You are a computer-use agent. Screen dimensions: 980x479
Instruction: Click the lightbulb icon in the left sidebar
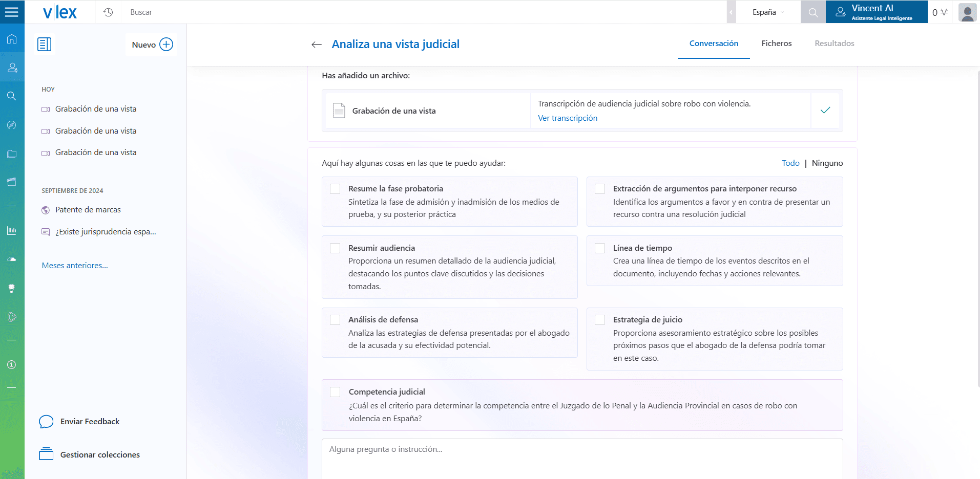click(12, 288)
